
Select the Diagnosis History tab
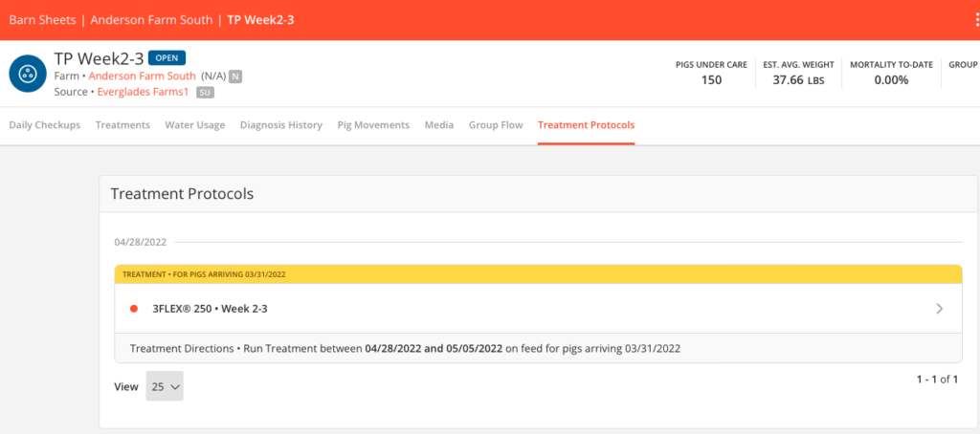tap(281, 125)
